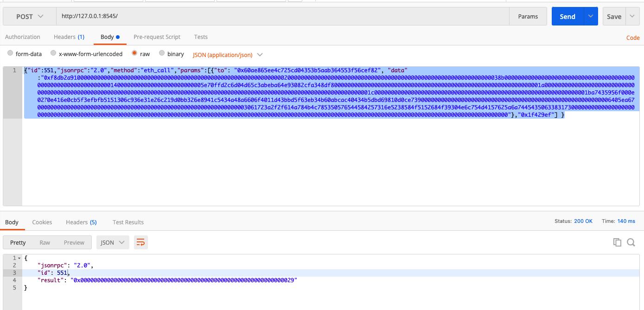The width and height of the screenshot is (644, 310).
Task: Open the response format JSON dropdown
Action: [113, 242]
